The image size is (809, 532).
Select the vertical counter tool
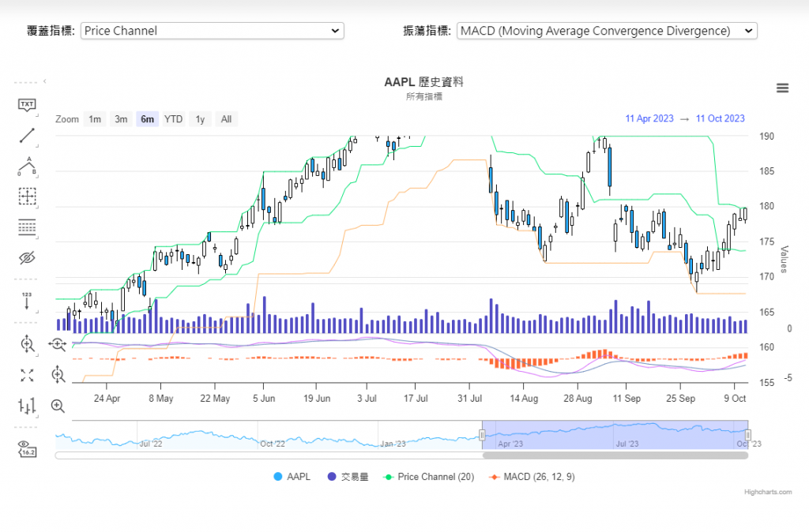coord(27,300)
